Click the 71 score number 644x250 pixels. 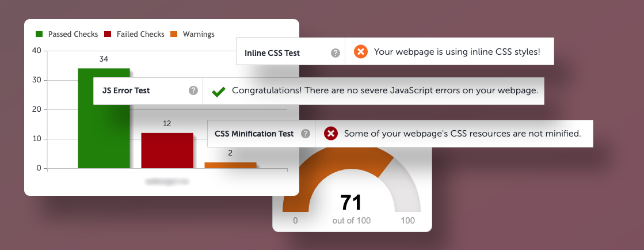(x=351, y=202)
